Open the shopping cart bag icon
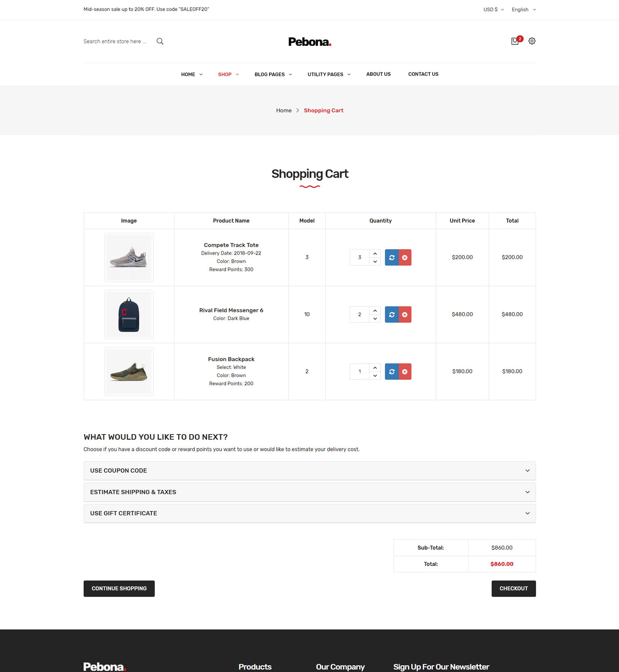 click(x=515, y=41)
